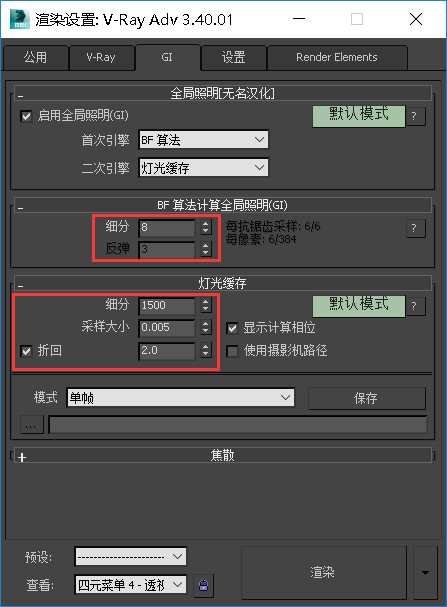
Task: Click the 3ds Max app icon in title bar
Action: click(19, 19)
